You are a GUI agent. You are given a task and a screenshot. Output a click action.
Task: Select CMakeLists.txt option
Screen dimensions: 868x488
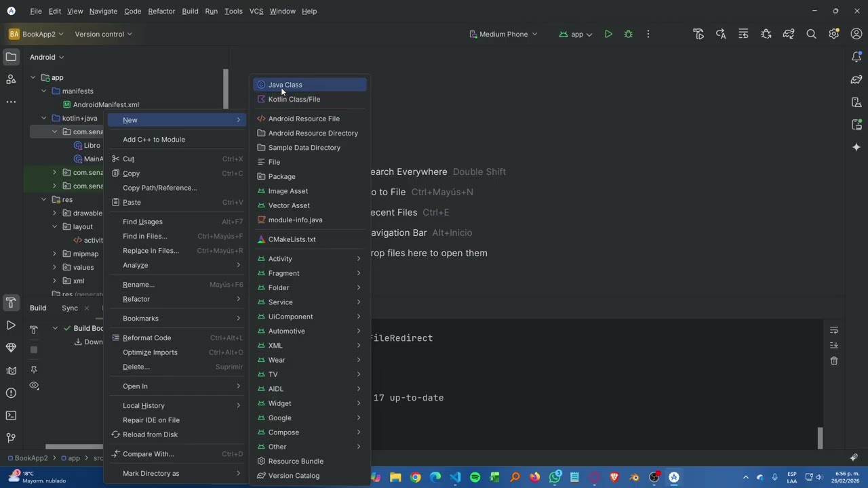tap(310, 239)
